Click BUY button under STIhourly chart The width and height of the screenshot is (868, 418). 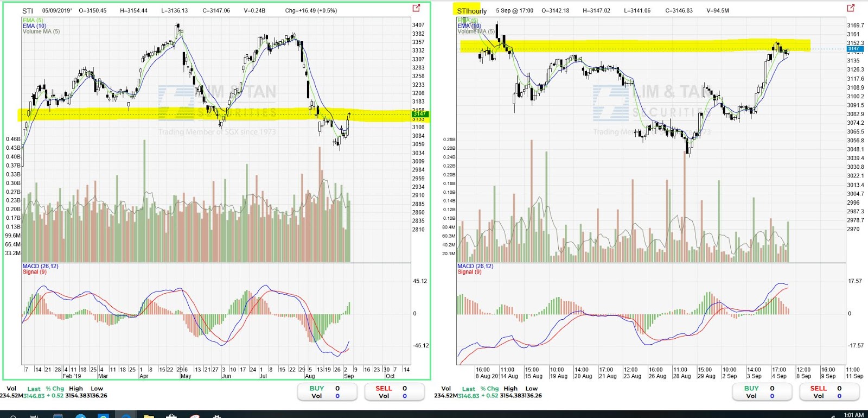(762, 392)
